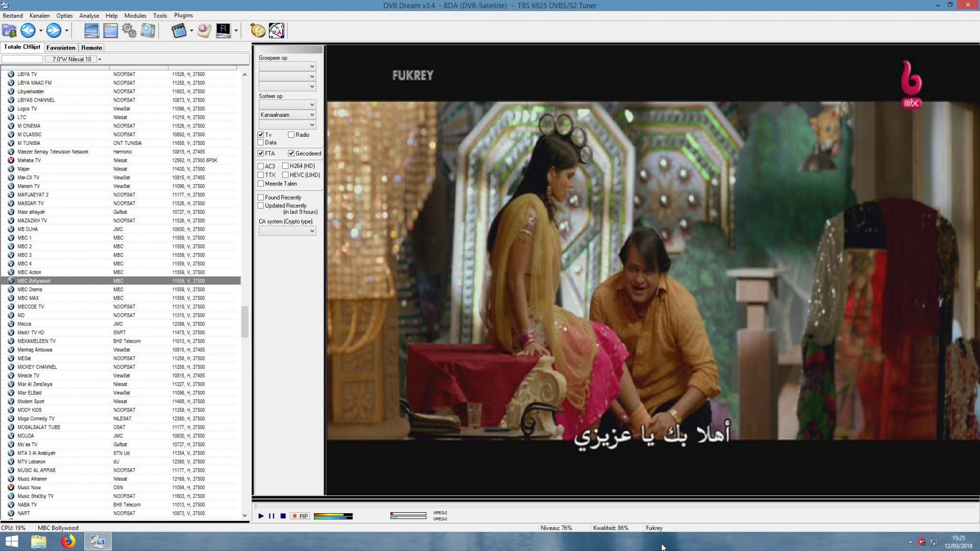Viewport: 980px width, 551px height.
Task: Open the fullscreen TV display icon
Action: [x=92, y=31]
